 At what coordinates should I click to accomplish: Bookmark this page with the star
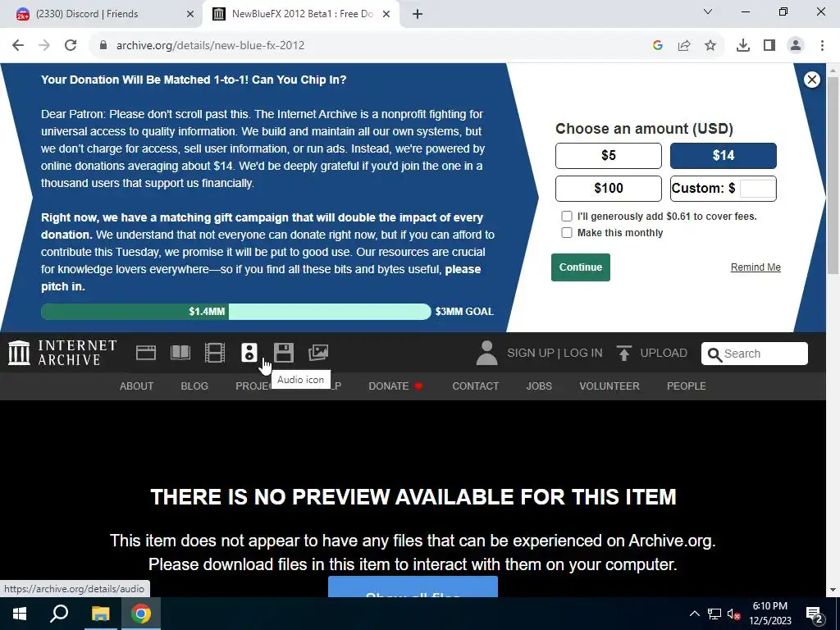710,46
